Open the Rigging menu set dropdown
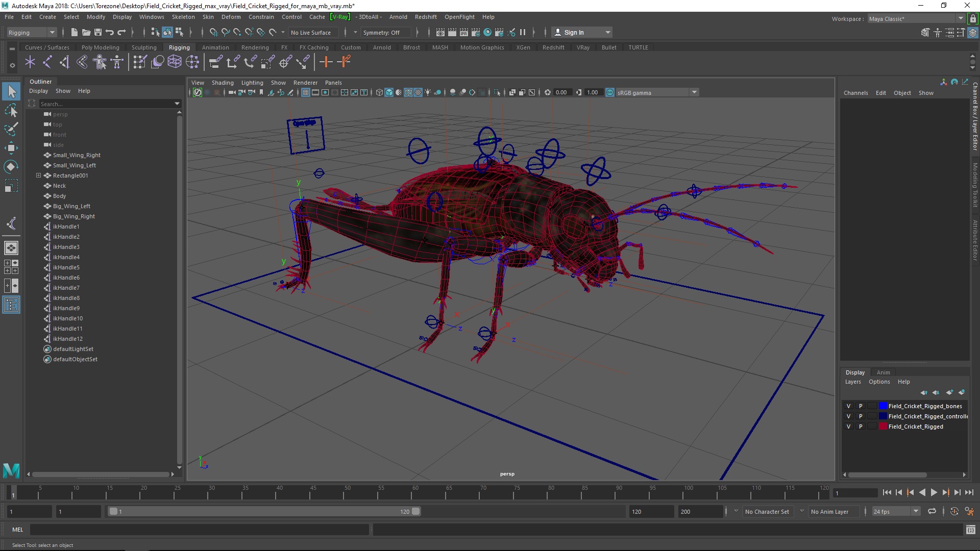980x551 pixels. (32, 32)
